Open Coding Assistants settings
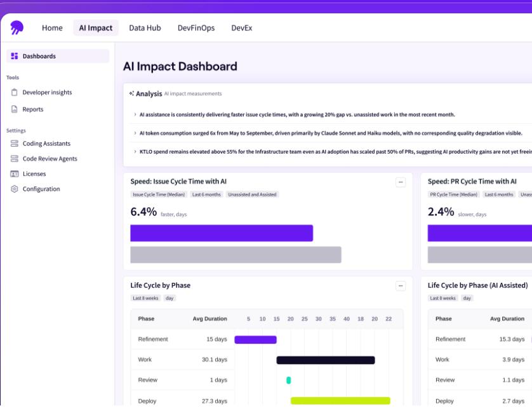 [x=46, y=144]
